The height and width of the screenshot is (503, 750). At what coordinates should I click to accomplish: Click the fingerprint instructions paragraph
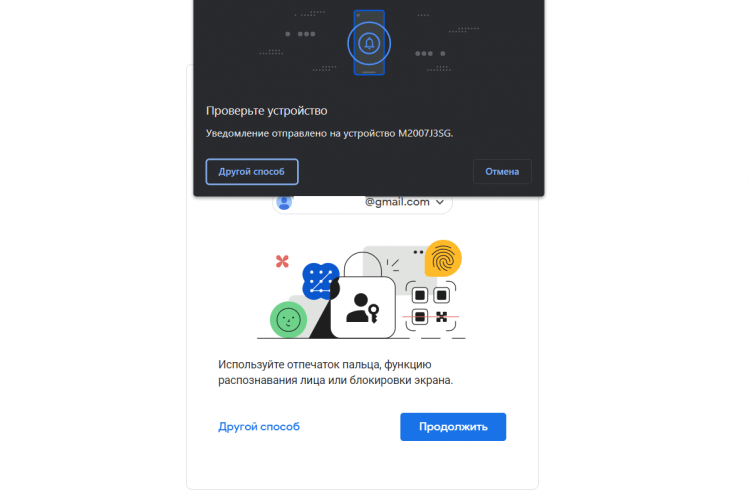[335, 372]
